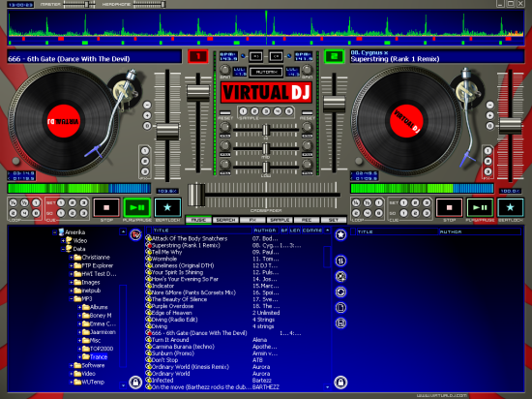
Task: Enable Beatlock star on right deck
Action: tap(511, 207)
